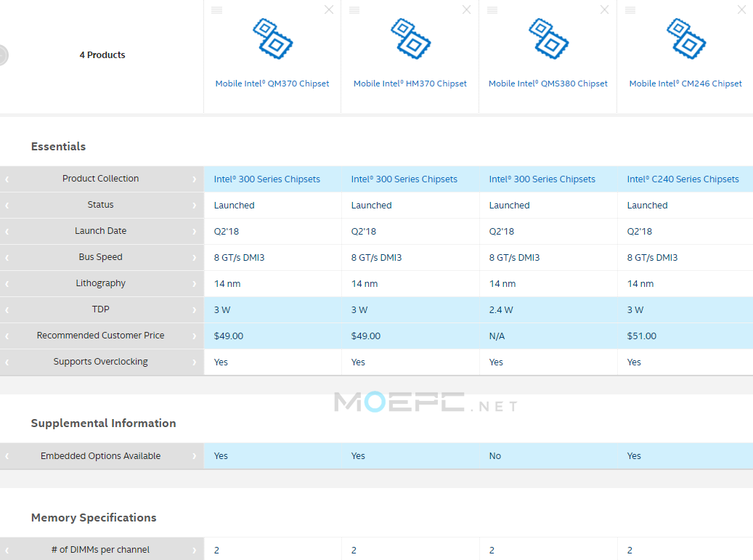Open Mobile Intel CM246 Chipset link

(685, 84)
